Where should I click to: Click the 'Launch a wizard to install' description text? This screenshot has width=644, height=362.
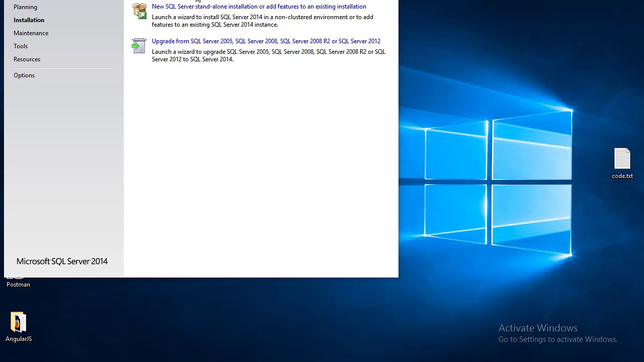tap(263, 21)
